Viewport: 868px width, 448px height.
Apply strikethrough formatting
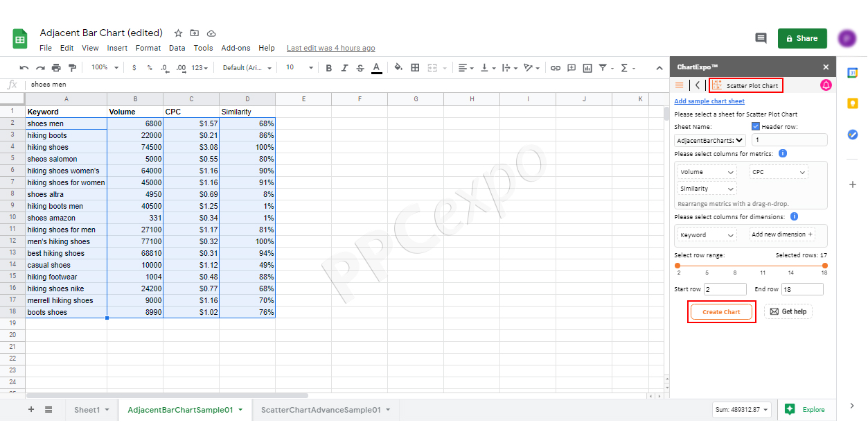[360, 68]
